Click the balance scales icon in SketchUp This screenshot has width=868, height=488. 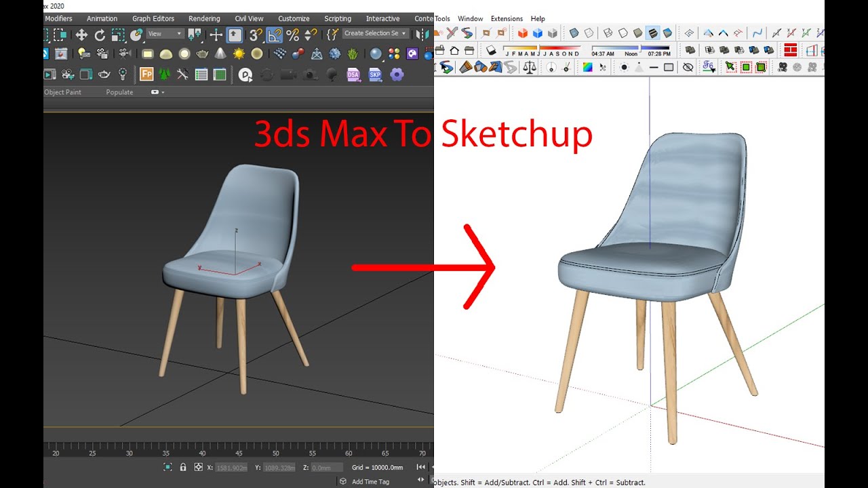pyautogui.click(x=530, y=67)
